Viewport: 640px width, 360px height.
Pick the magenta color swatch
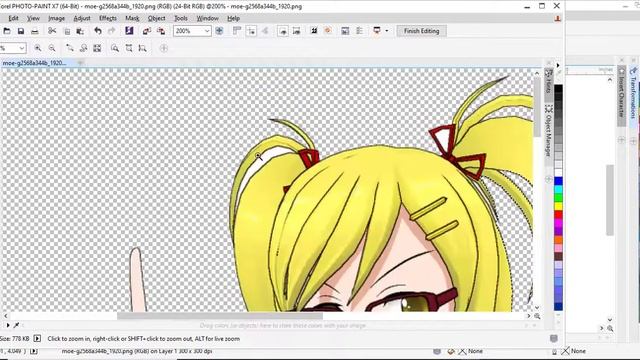pyautogui.click(x=558, y=223)
